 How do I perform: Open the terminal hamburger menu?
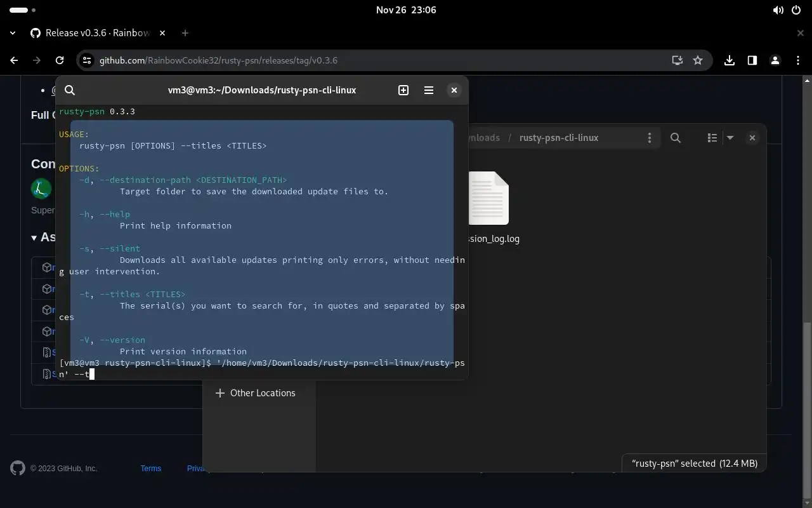[x=429, y=90]
